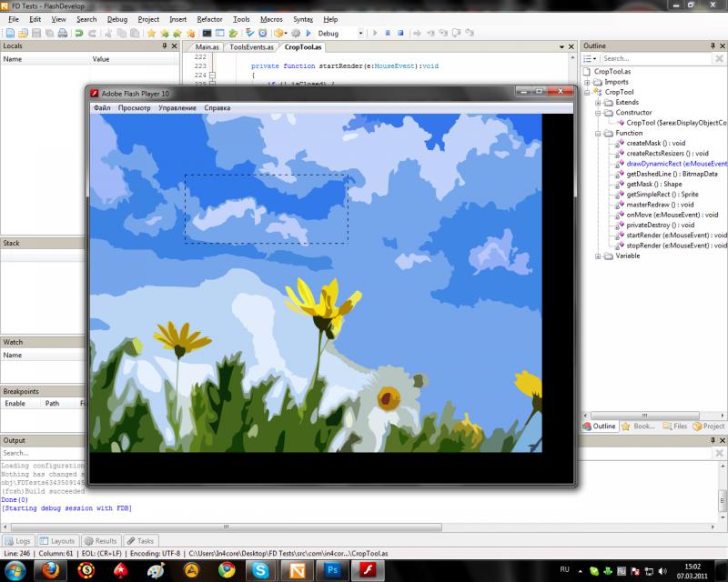Image resolution: width=728 pixels, height=582 pixels.
Task: Expand the Imports node in Outline
Action: (587, 82)
